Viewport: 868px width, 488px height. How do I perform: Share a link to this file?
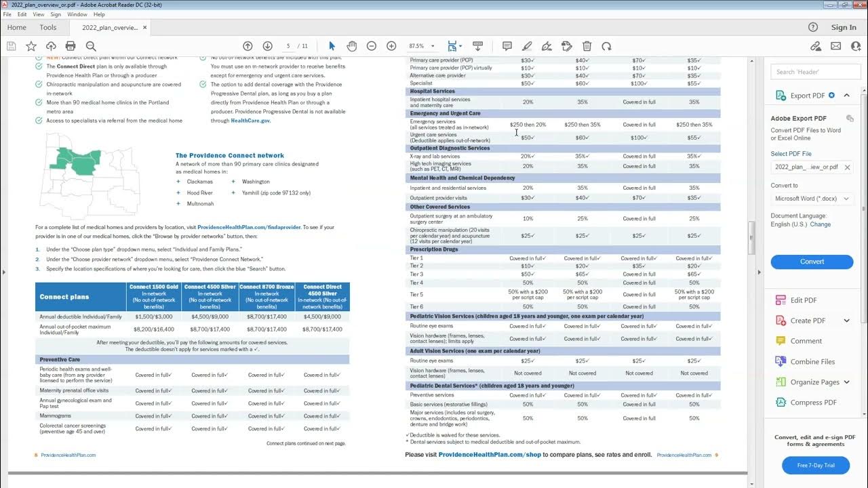pyautogui.click(x=816, y=46)
